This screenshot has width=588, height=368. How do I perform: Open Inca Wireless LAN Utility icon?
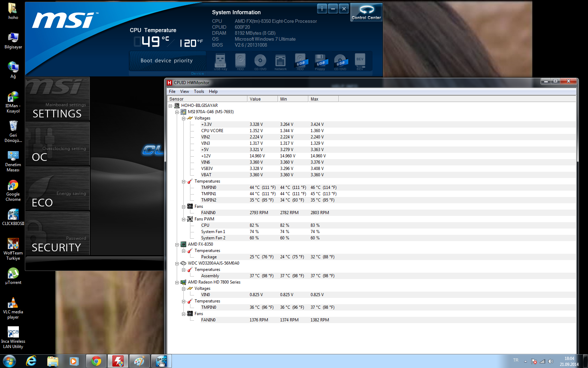[13, 338]
